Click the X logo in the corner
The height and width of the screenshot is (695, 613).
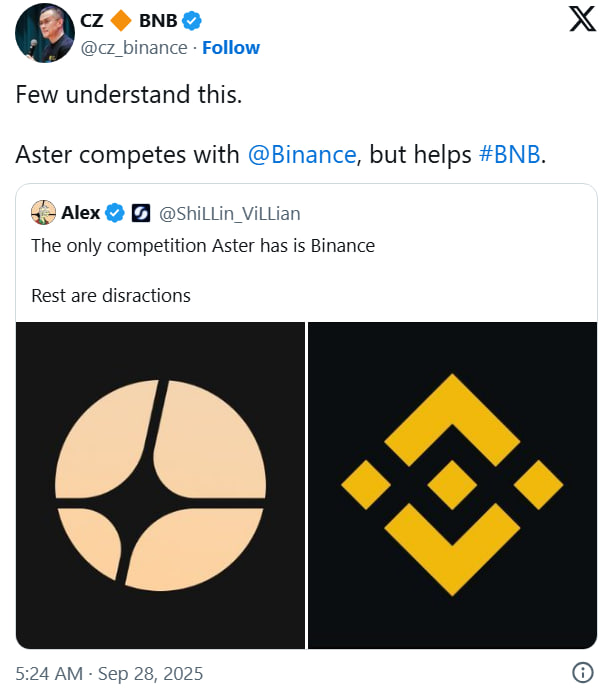pos(582,21)
